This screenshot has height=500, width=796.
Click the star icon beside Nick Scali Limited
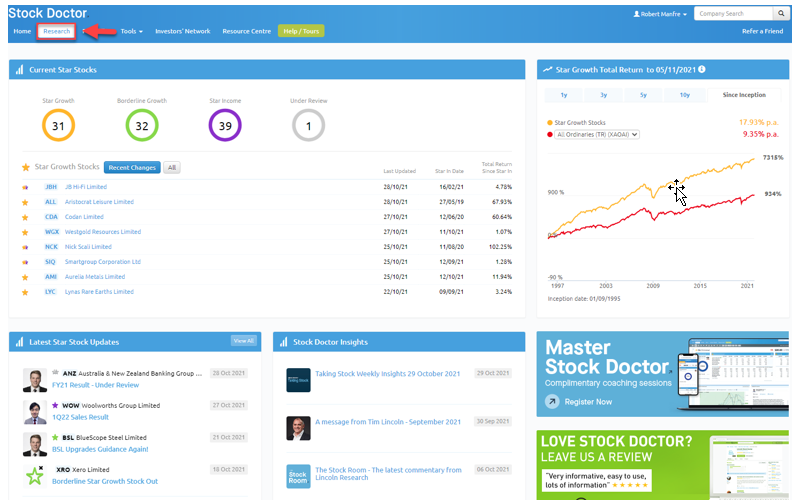pos(25,247)
